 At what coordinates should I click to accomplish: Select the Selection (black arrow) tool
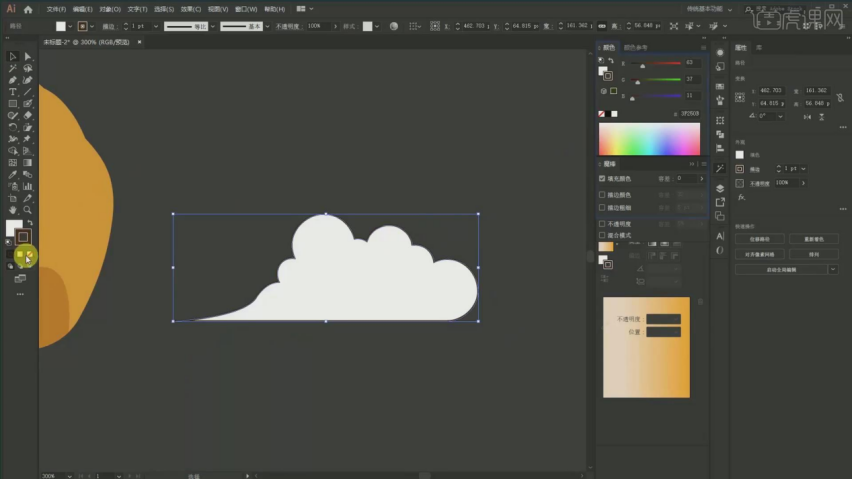tap(13, 56)
